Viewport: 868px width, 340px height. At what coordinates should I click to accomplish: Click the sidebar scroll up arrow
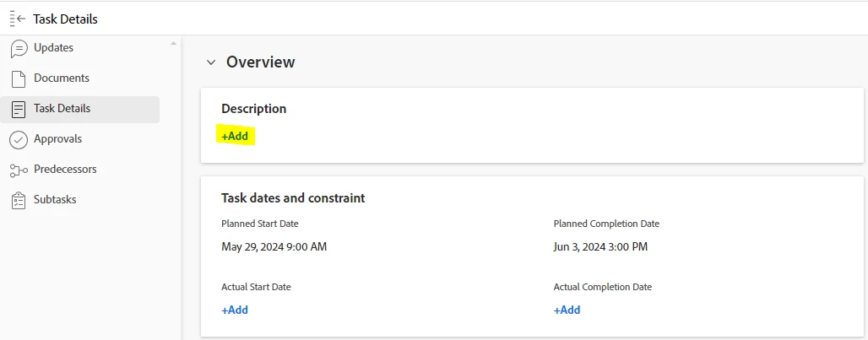tap(174, 43)
